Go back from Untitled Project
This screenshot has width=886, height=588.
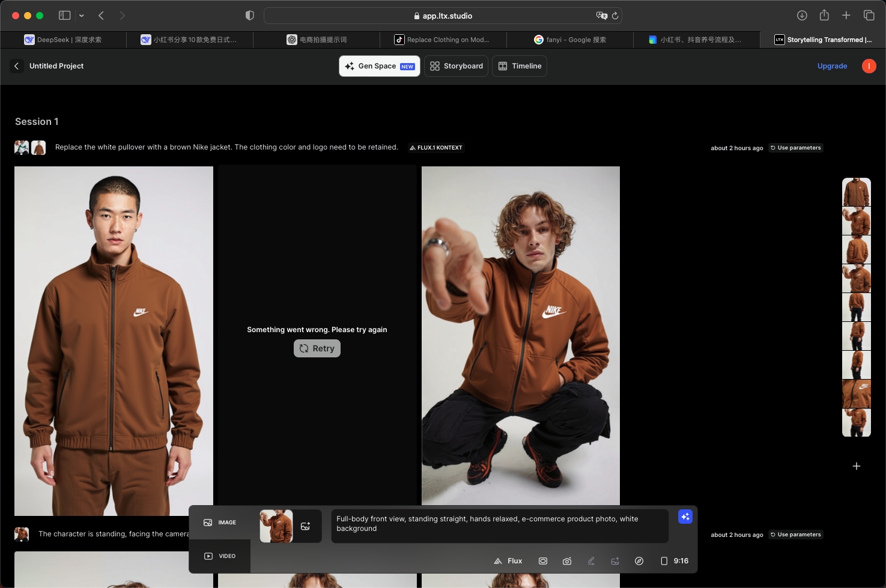click(16, 66)
